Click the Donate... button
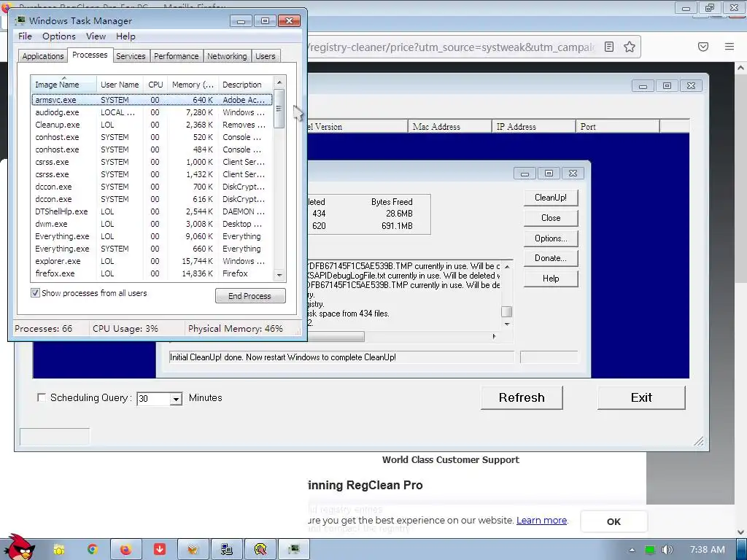747x560 pixels. [551, 258]
